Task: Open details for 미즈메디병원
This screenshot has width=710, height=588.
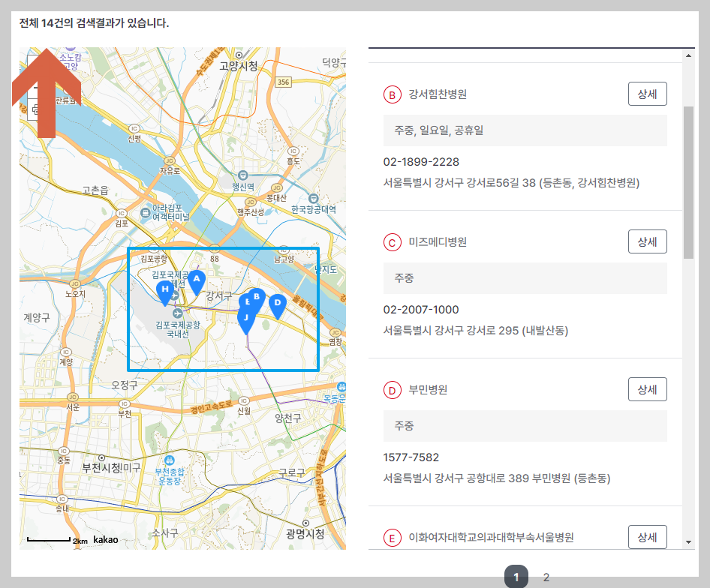Action: (648, 241)
